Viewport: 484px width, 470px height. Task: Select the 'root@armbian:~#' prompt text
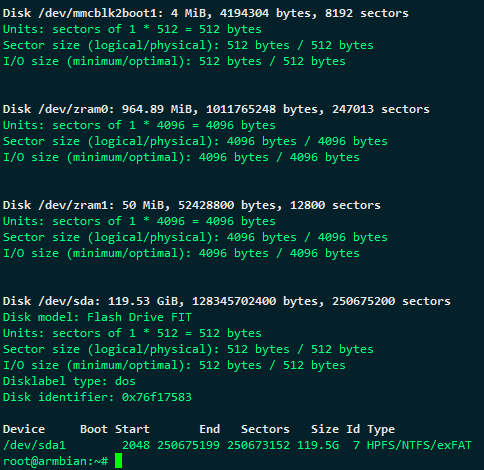(x=55, y=461)
